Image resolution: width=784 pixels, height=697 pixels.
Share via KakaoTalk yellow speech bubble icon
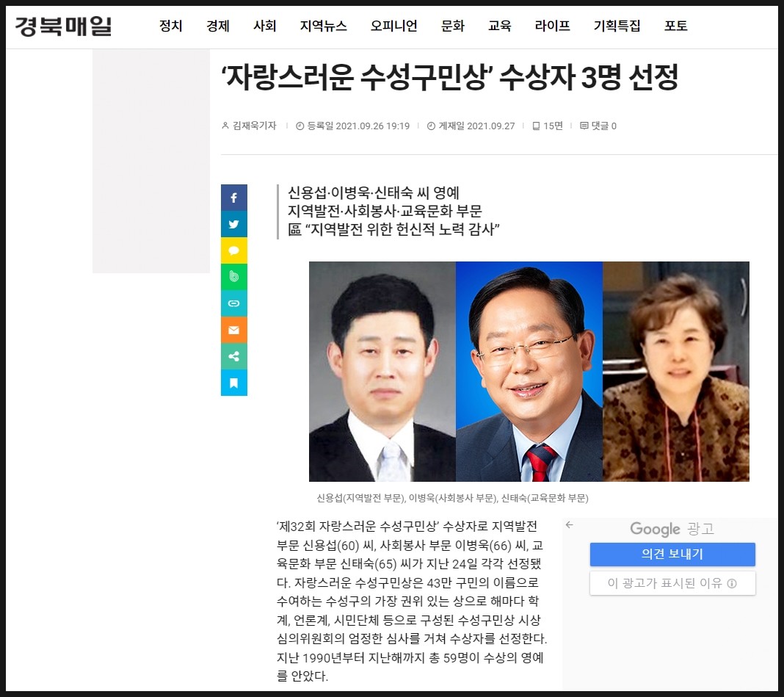click(234, 250)
